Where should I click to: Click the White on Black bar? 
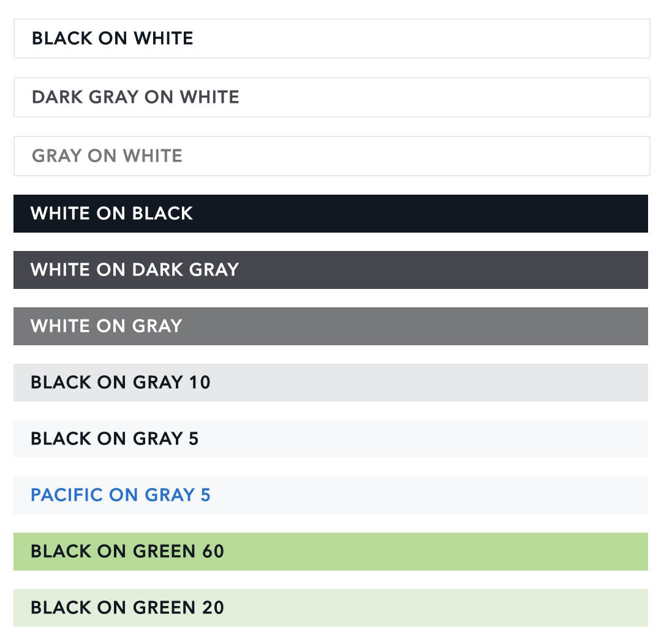pos(331,214)
